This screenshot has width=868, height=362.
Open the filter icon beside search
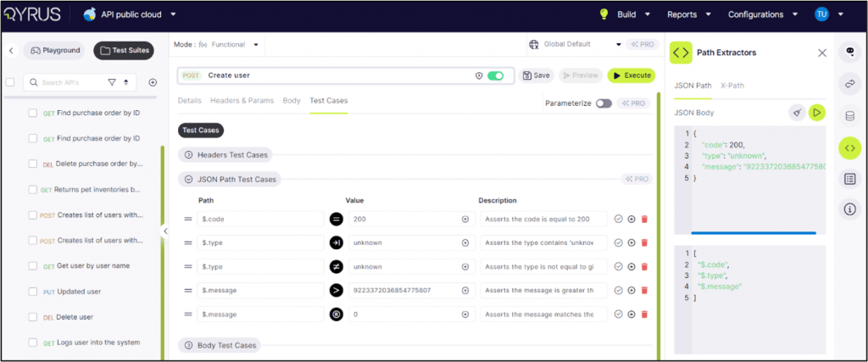tap(111, 82)
